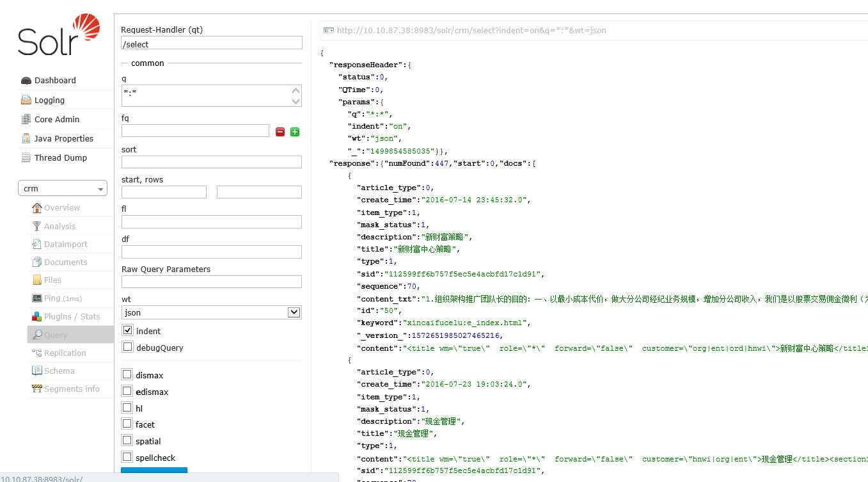Screen dimensions: 868x482
Task: Click the numFound 447 value
Action: point(442,163)
